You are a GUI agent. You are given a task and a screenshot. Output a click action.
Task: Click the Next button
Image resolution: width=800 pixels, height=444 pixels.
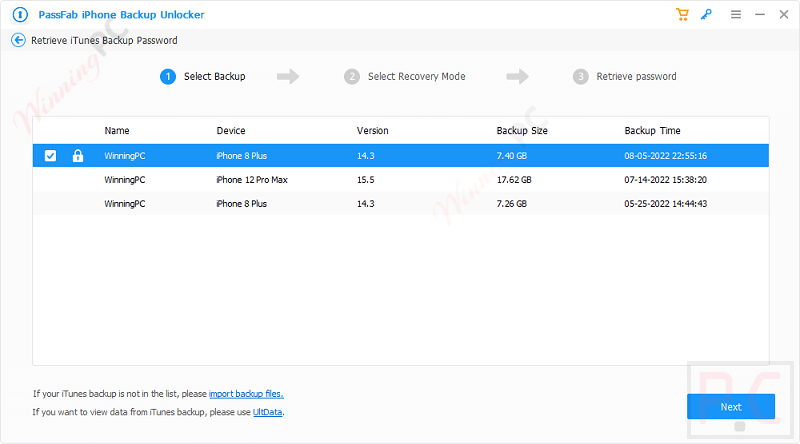731,407
